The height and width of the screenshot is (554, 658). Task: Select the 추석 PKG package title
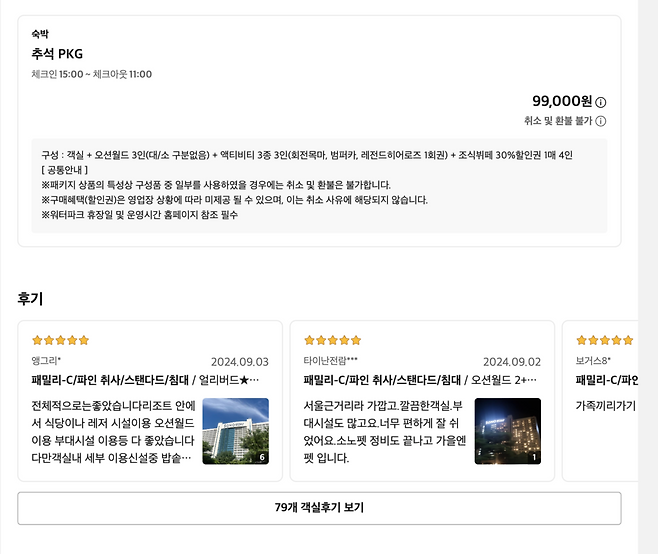(57, 53)
